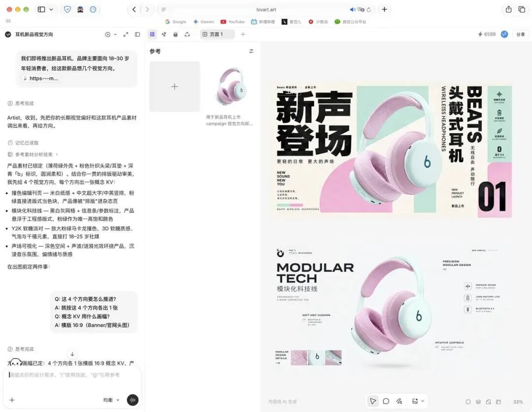The width and height of the screenshot is (532, 412).
Task: Click the nodes icon in canvas toolbar
Action: click(x=164, y=34)
